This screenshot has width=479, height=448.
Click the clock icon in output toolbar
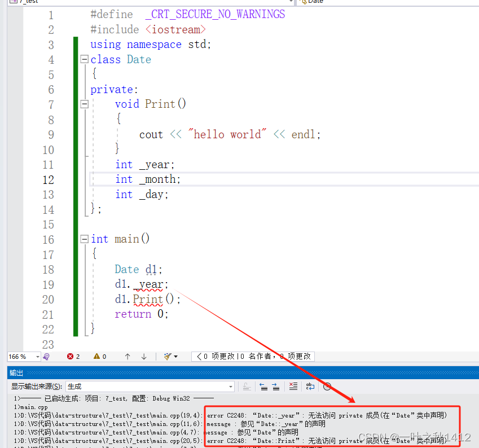tap(327, 386)
